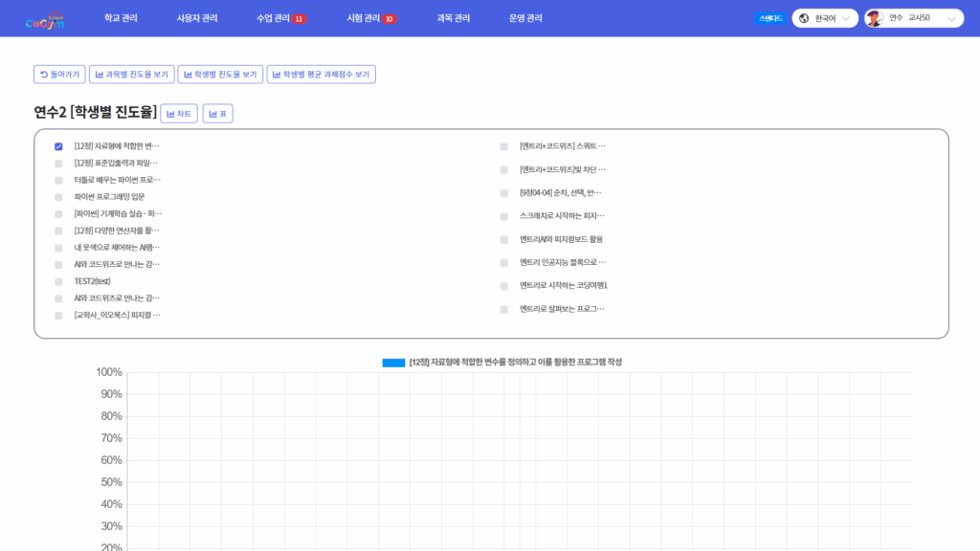Viewport: 980px width, 551px height.
Task: Select the 엔트리 인공지능 블록으로 label
Action: click(x=563, y=262)
